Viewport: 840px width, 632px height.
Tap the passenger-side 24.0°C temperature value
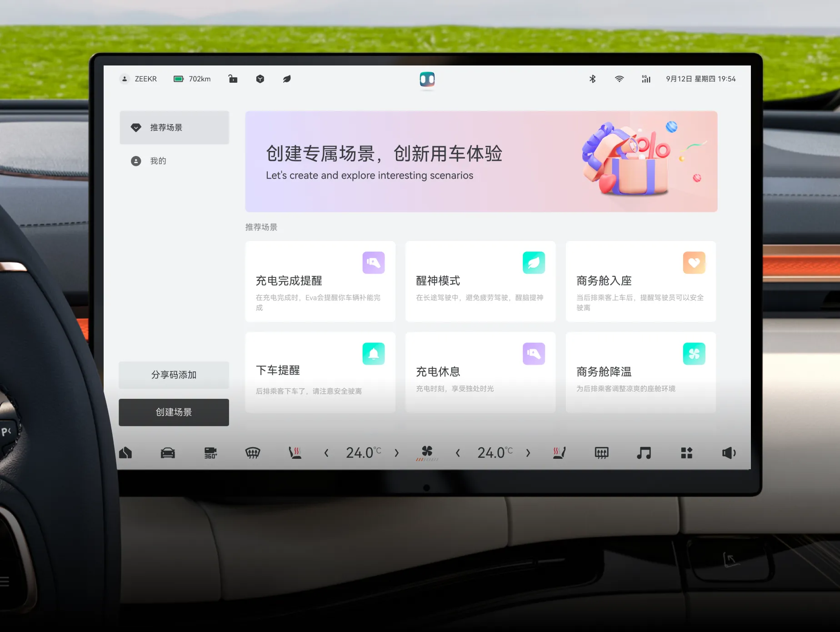click(495, 453)
